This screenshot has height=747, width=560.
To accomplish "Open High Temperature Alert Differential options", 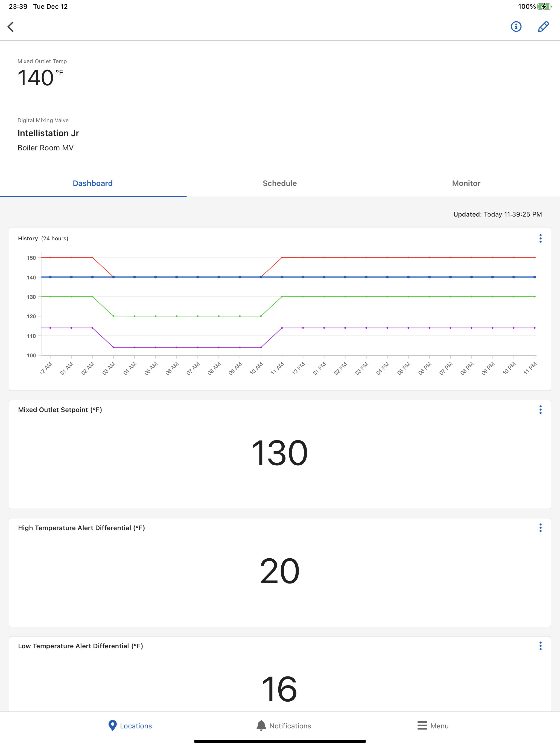I will (x=540, y=528).
